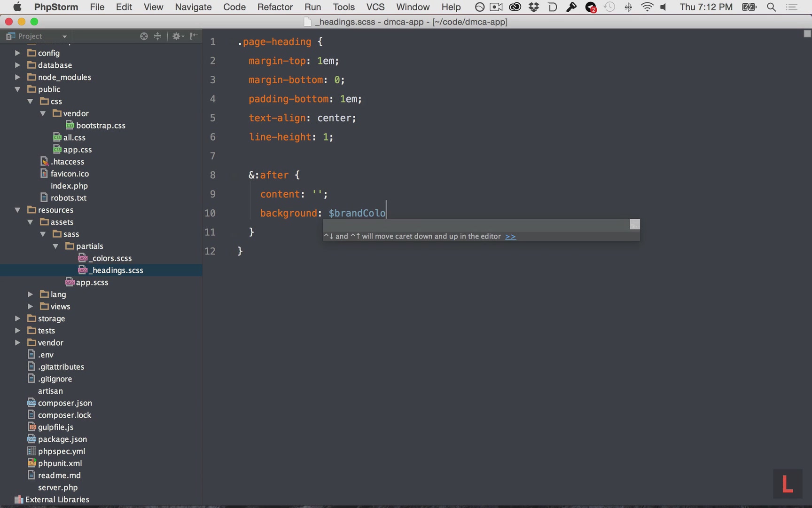
Task: Place caret on the $brandColo text
Action: pyautogui.click(x=357, y=213)
